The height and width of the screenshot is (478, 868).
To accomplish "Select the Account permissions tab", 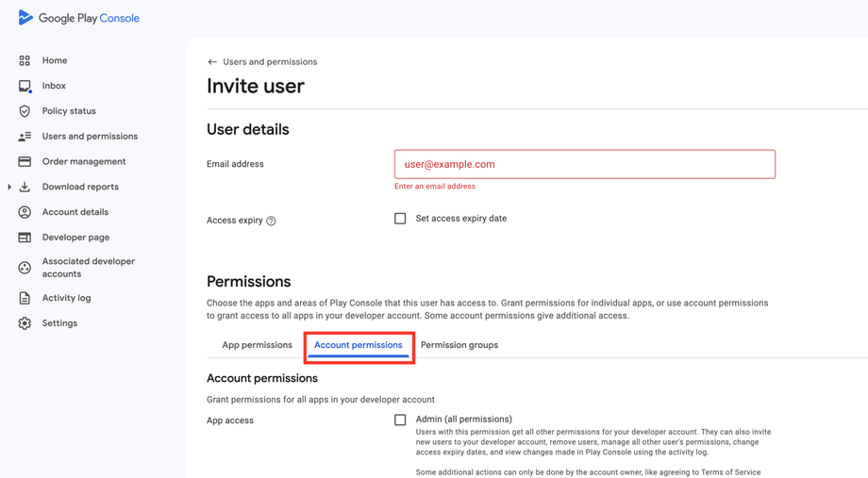I will tap(359, 345).
